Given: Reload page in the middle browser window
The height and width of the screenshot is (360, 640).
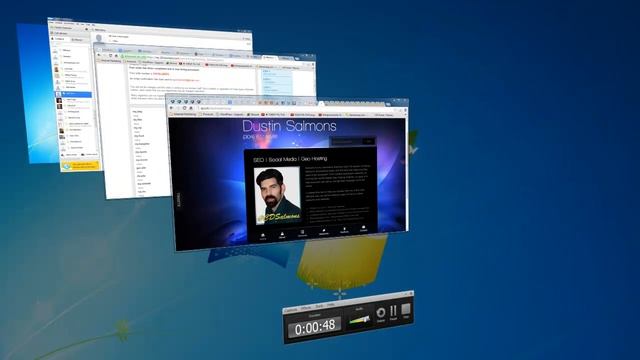Looking at the screenshot, I should pos(110,55).
